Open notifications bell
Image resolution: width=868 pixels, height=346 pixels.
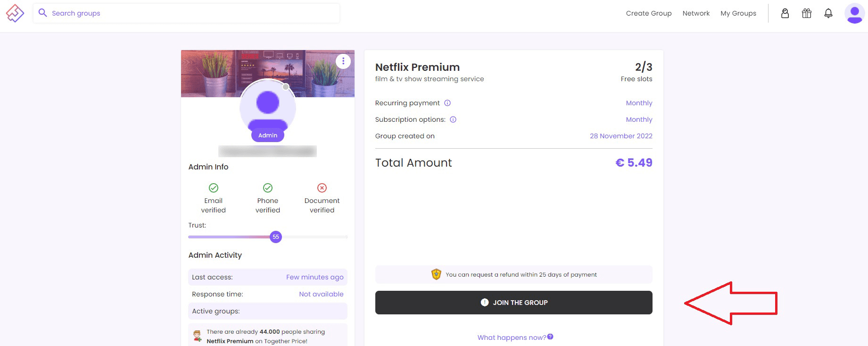[x=828, y=13]
